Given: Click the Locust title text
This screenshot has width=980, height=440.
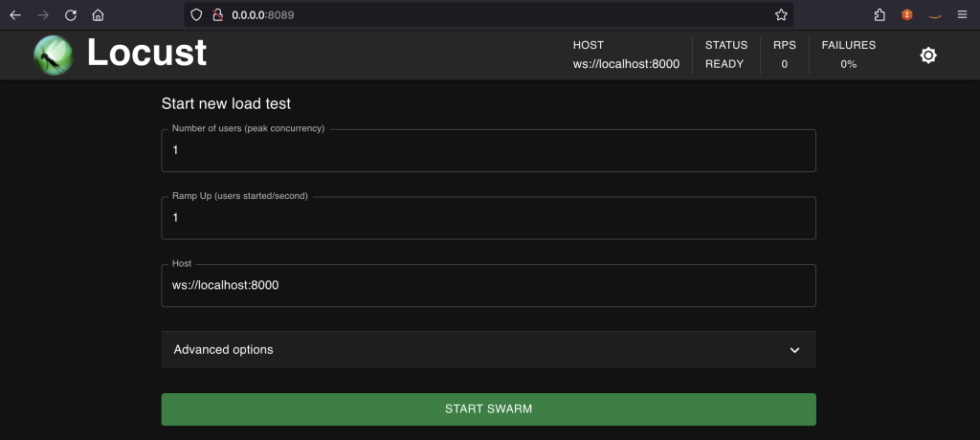Looking at the screenshot, I should tap(146, 53).
